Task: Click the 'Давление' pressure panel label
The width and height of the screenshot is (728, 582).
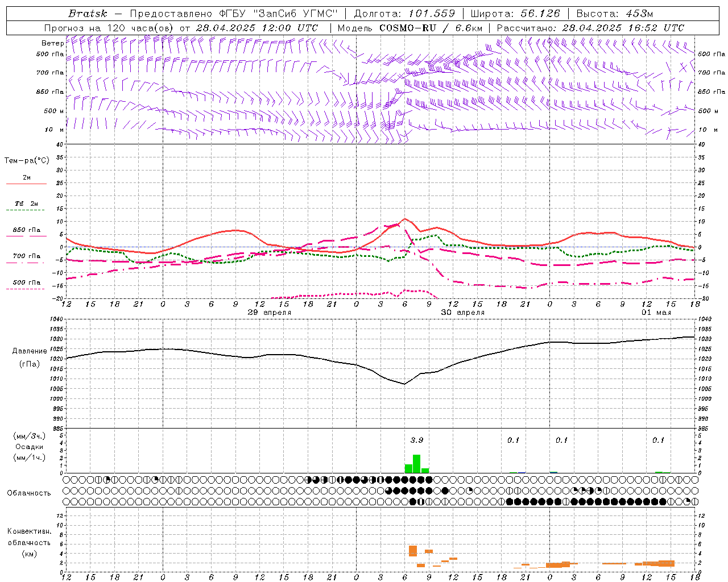Action: point(30,351)
